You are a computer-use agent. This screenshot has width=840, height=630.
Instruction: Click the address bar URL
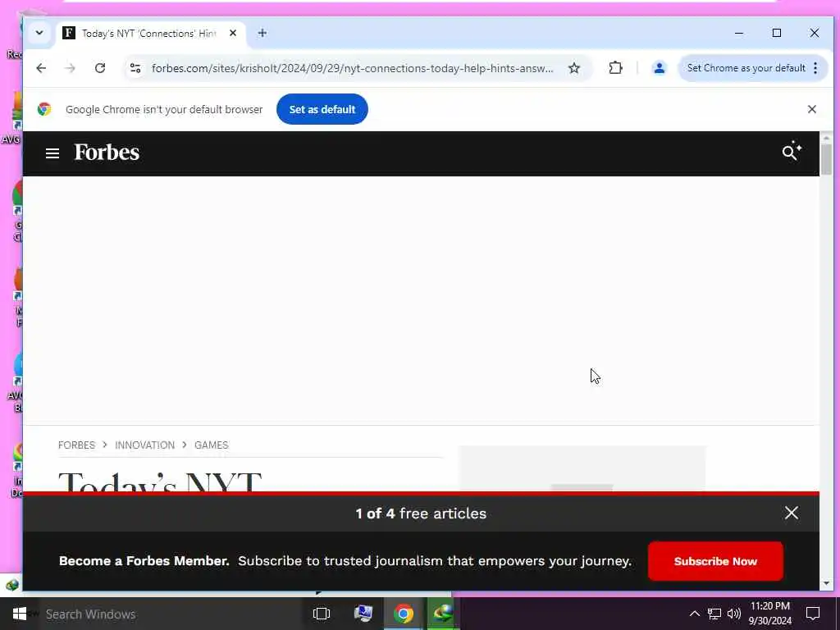pos(352,69)
